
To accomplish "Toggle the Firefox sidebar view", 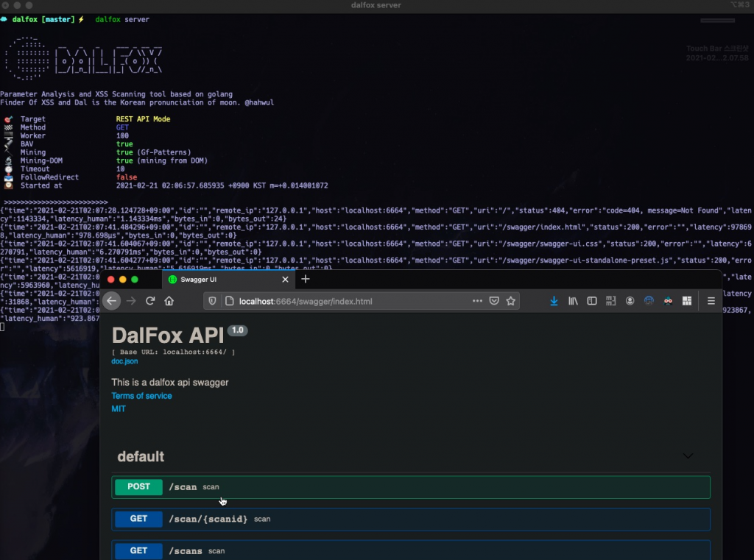I will (591, 301).
